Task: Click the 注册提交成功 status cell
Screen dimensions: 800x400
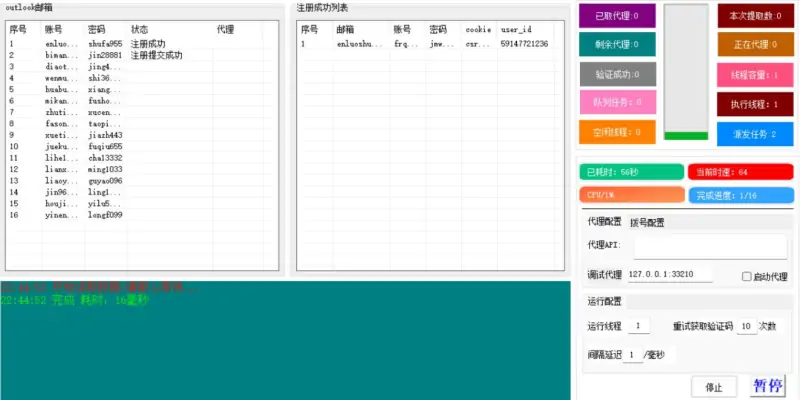Action: coord(157,55)
